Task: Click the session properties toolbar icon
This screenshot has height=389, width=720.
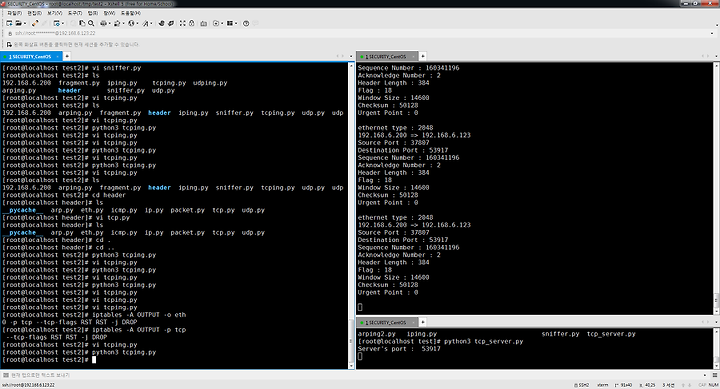Action: pos(56,23)
